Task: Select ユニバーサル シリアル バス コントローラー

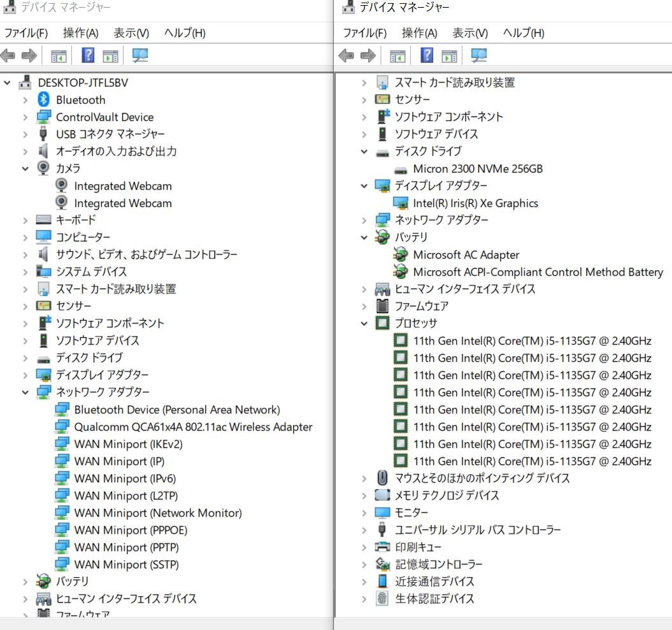Action: point(478,530)
